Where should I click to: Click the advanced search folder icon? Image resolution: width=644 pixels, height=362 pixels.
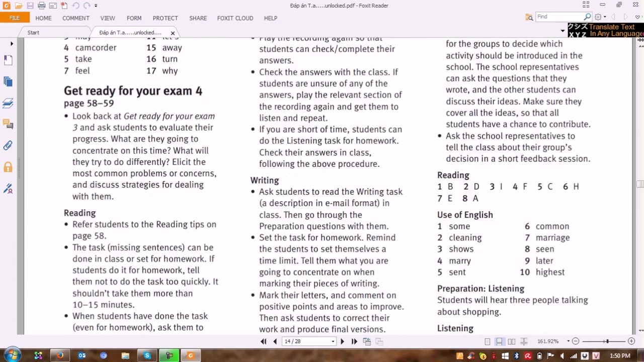point(529,17)
